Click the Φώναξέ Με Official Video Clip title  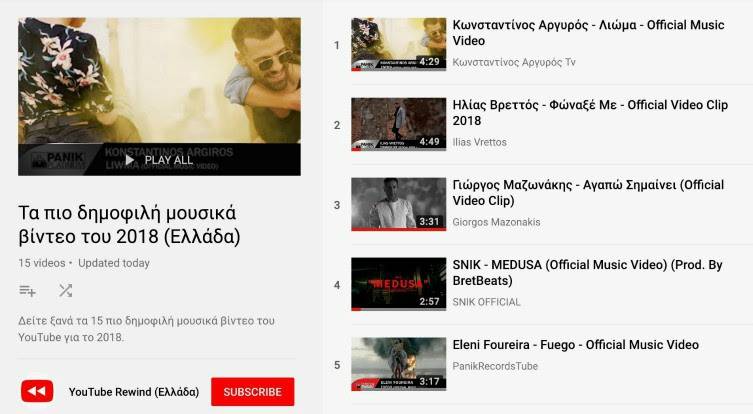[x=590, y=112]
